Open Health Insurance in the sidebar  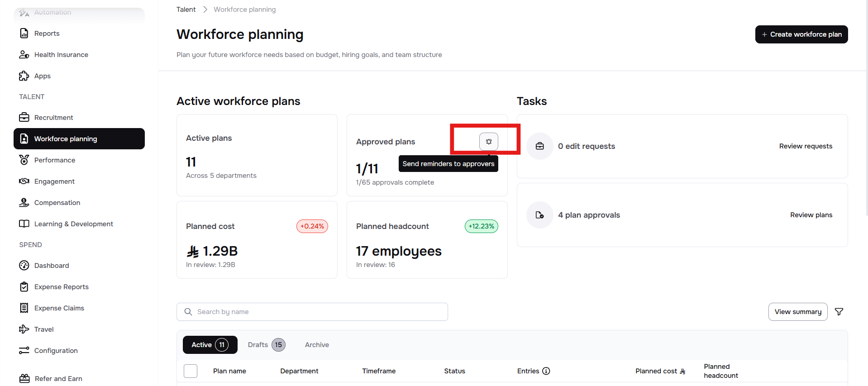coord(61,55)
